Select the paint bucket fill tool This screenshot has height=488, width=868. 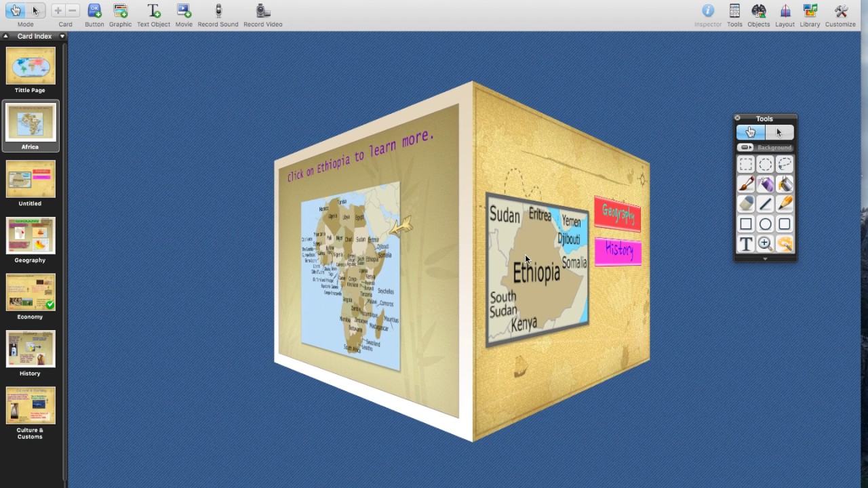click(x=785, y=184)
